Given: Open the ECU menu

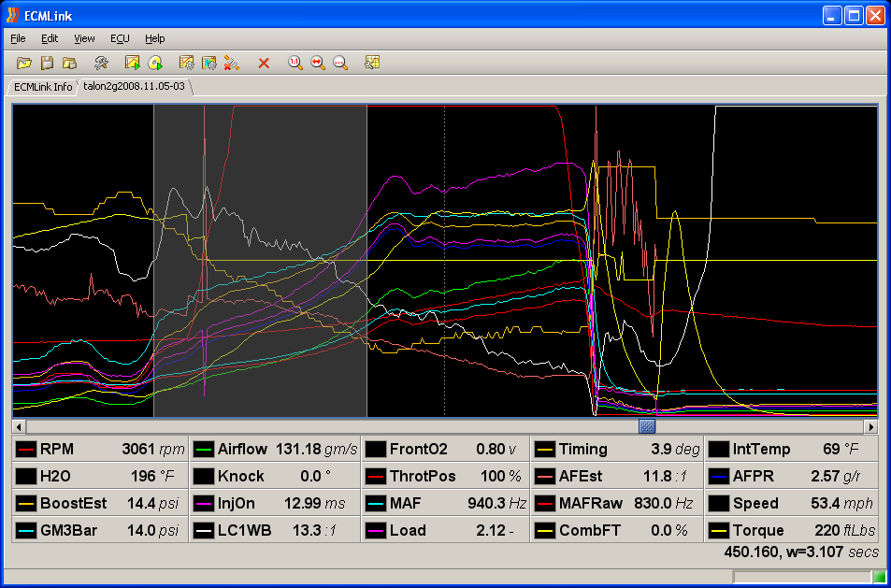Looking at the screenshot, I should click(x=120, y=38).
